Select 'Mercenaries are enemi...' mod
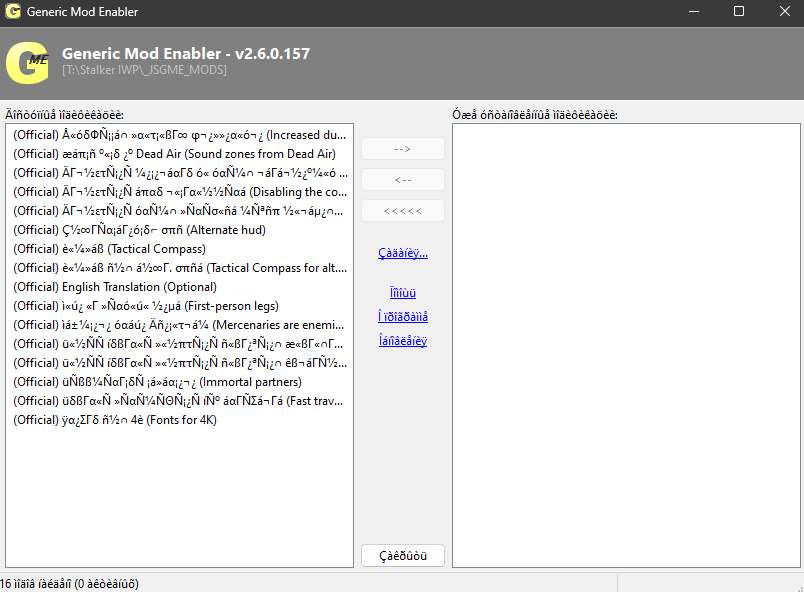Screen dimensions: 804x592 (x=179, y=324)
